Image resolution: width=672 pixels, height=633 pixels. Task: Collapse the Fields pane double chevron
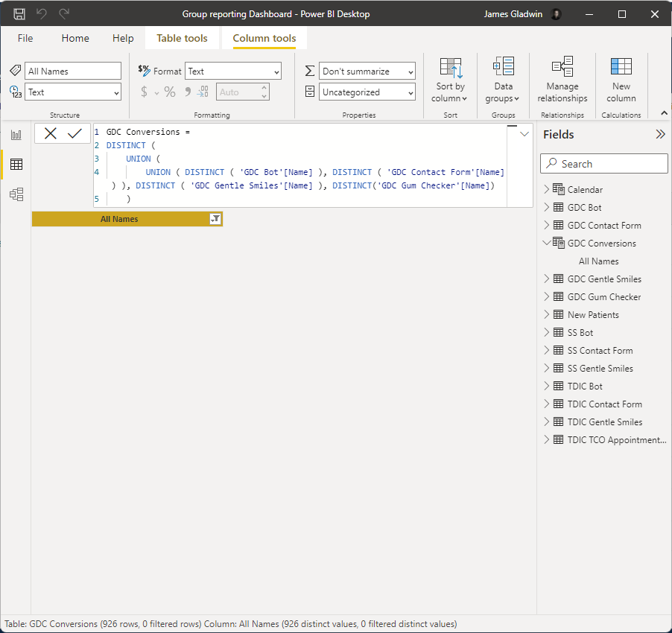coord(660,135)
